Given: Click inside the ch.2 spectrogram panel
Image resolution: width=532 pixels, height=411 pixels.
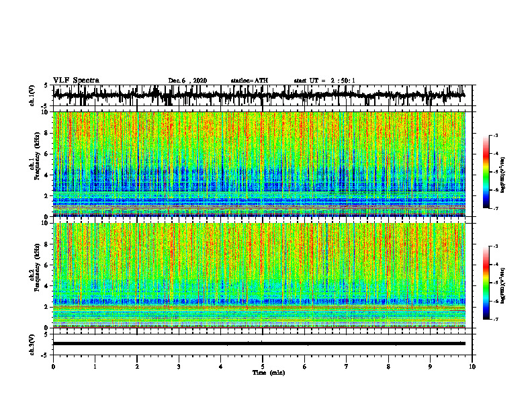Looking at the screenshot, I should tap(259, 275).
